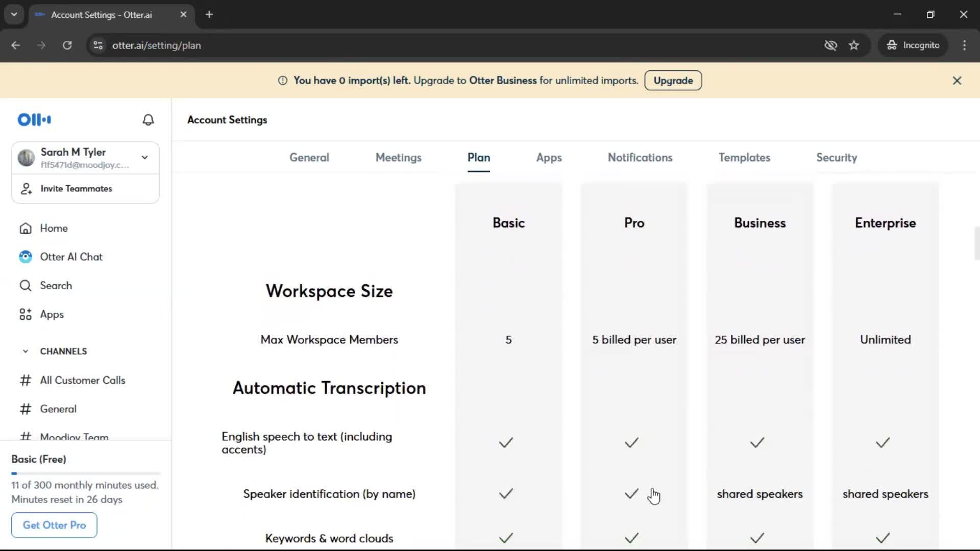Open notifications bell icon
980x551 pixels.
148,119
